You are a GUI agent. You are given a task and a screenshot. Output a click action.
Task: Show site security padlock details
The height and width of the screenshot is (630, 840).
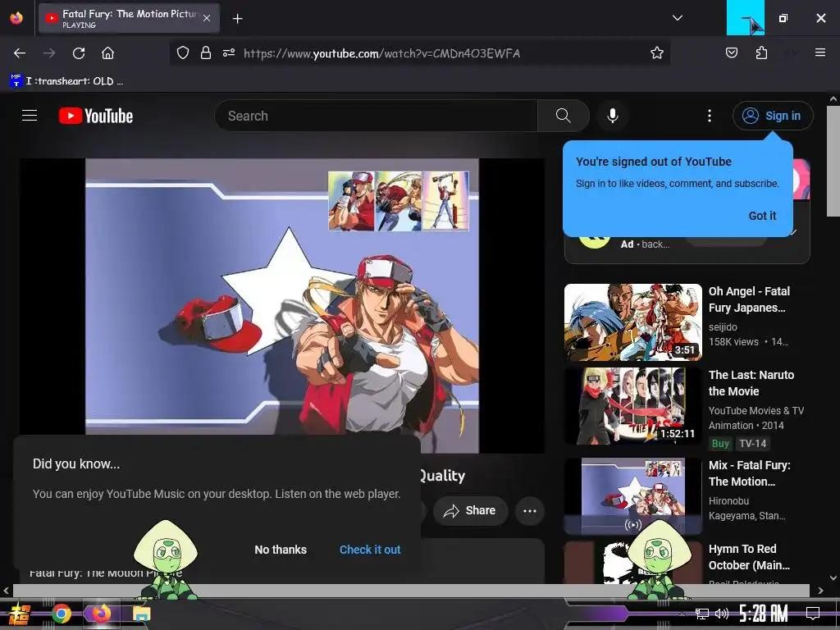point(206,53)
